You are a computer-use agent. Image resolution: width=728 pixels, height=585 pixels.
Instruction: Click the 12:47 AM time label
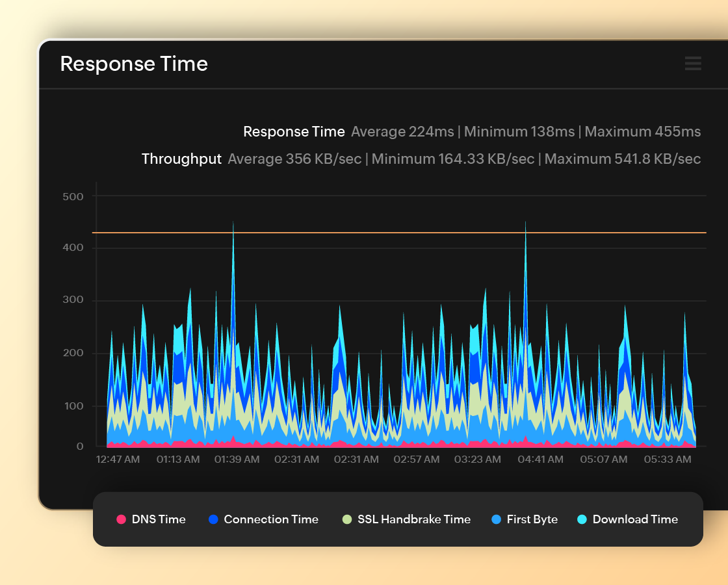(118, 459)
